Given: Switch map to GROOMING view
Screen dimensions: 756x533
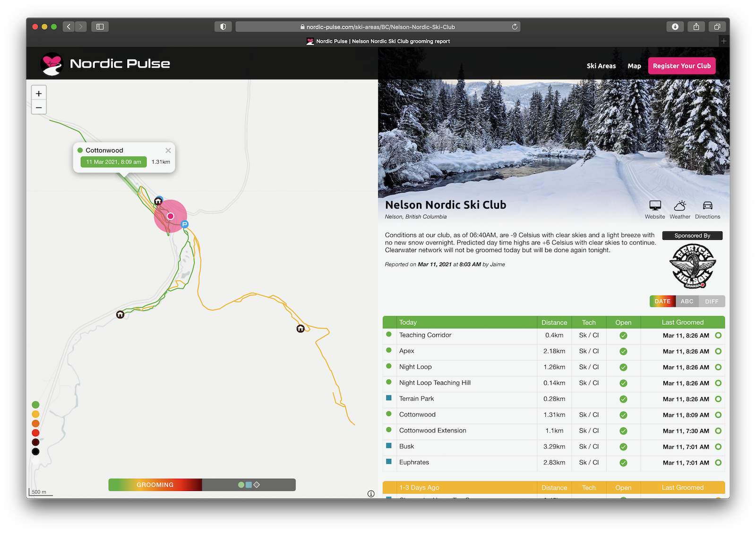Looking at the screenshot, I should (x=155, y=485).
